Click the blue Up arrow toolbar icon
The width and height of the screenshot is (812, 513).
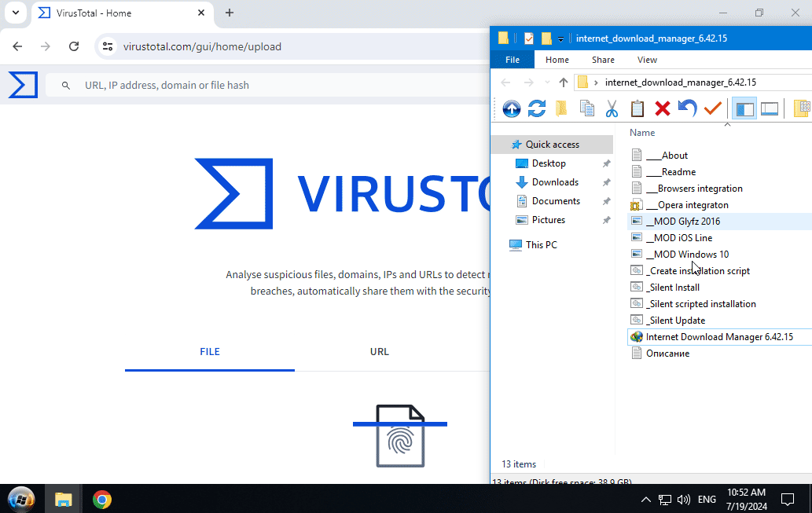point(511,108)
